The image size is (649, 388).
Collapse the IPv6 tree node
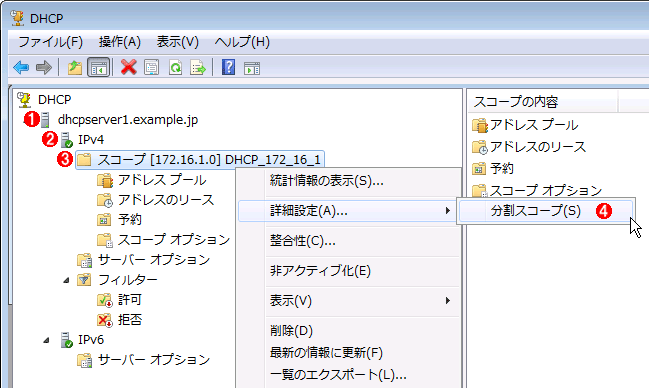(x=46, y=340)
